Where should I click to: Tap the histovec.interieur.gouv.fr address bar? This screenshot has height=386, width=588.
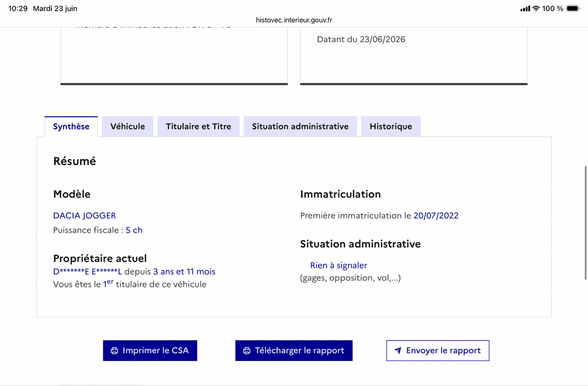[x=294, y=20]
